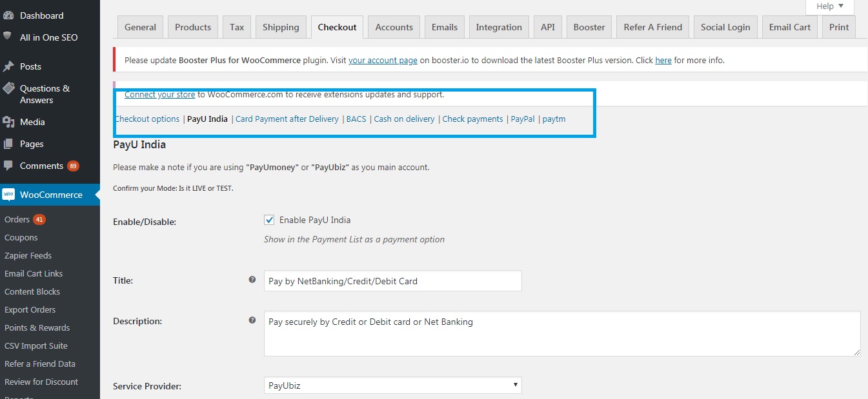Click the WooCommerce logo icon

pyautogui.click(x=8, y=195)
